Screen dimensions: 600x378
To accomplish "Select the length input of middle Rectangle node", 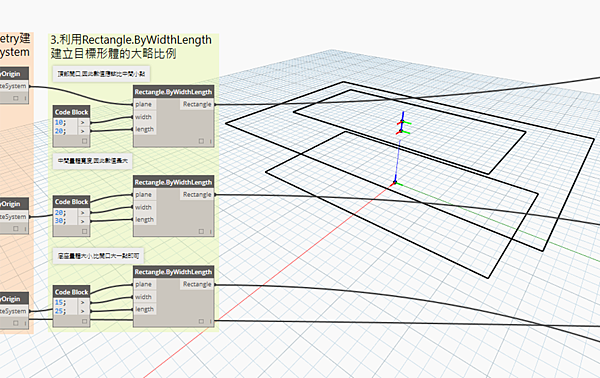I will pos(144,220).
